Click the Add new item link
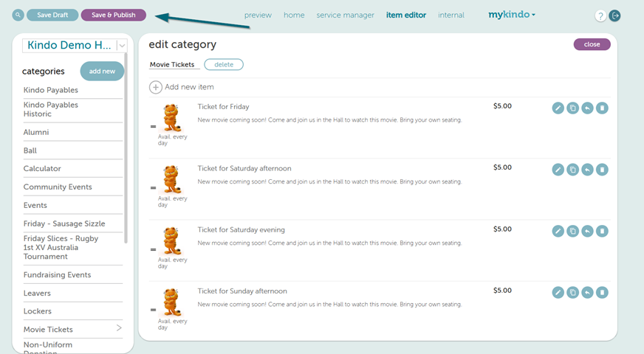The width and height of the screenshot is (644, 354). [x=189, y=87]
